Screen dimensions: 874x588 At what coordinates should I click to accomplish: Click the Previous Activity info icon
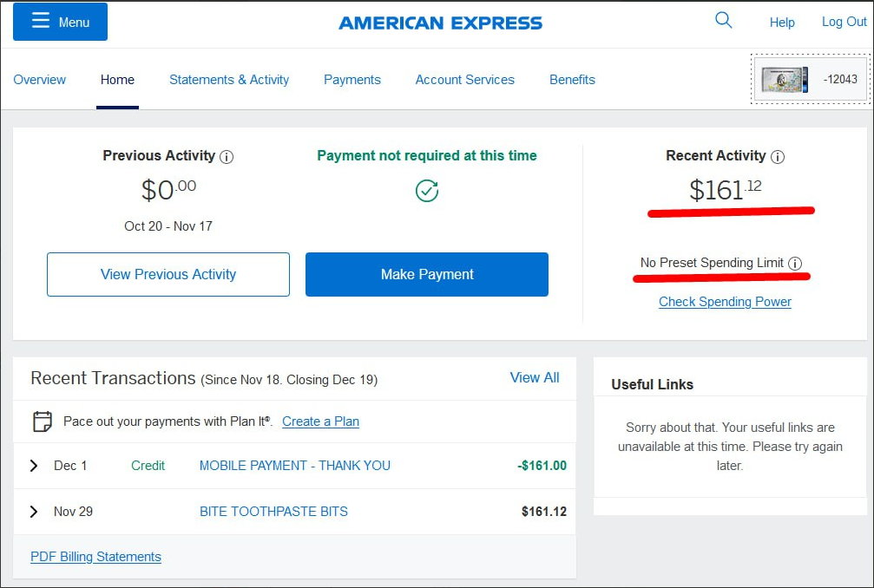[227, 157]
